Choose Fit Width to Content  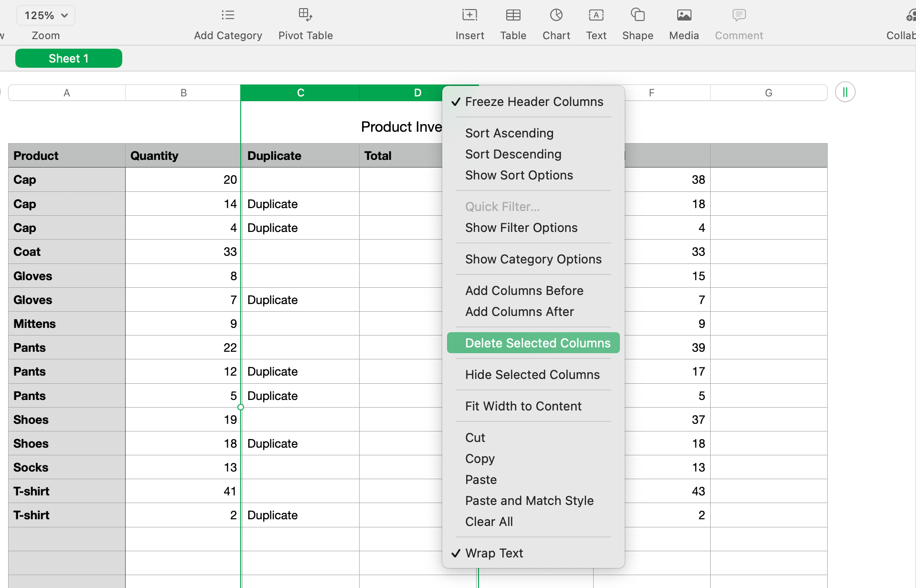523,406
